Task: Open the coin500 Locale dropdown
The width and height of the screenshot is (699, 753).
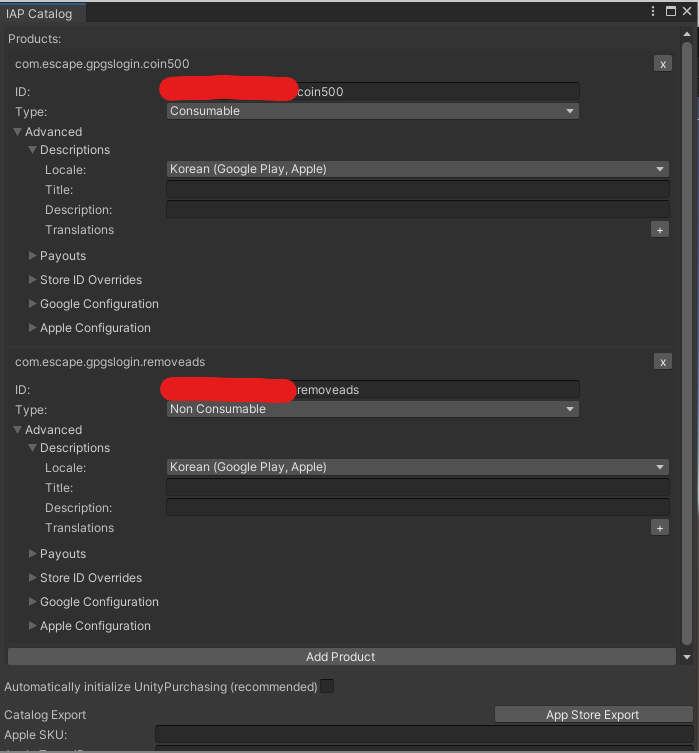Action: pyautogui.click(x=418, y=169)
